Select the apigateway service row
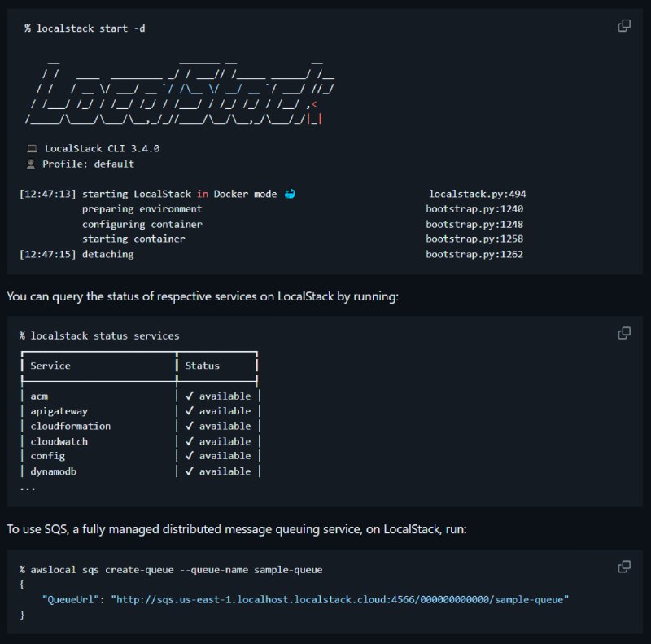651x644 pixels. click(x=140, y=411)
